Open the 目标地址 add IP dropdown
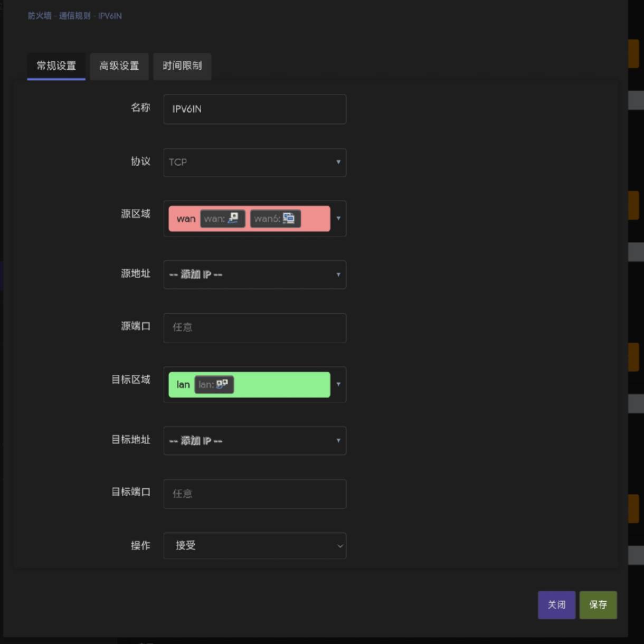 point(255,440)
